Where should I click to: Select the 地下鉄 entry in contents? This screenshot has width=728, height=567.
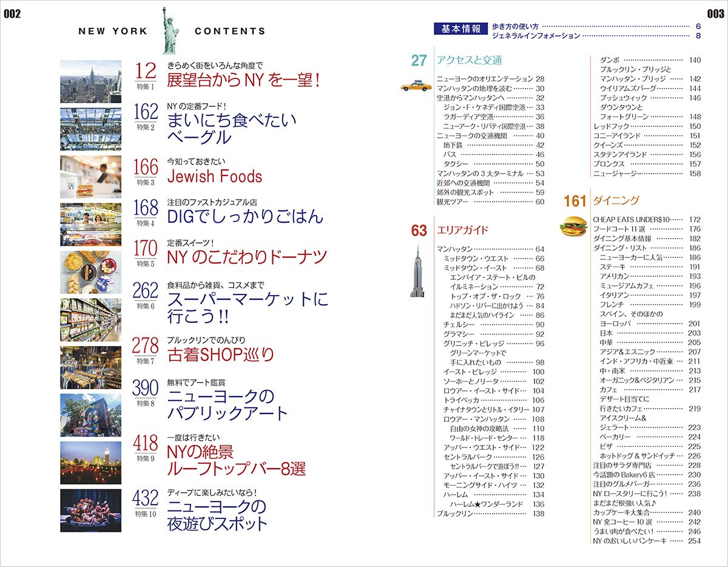click(452, 145)
